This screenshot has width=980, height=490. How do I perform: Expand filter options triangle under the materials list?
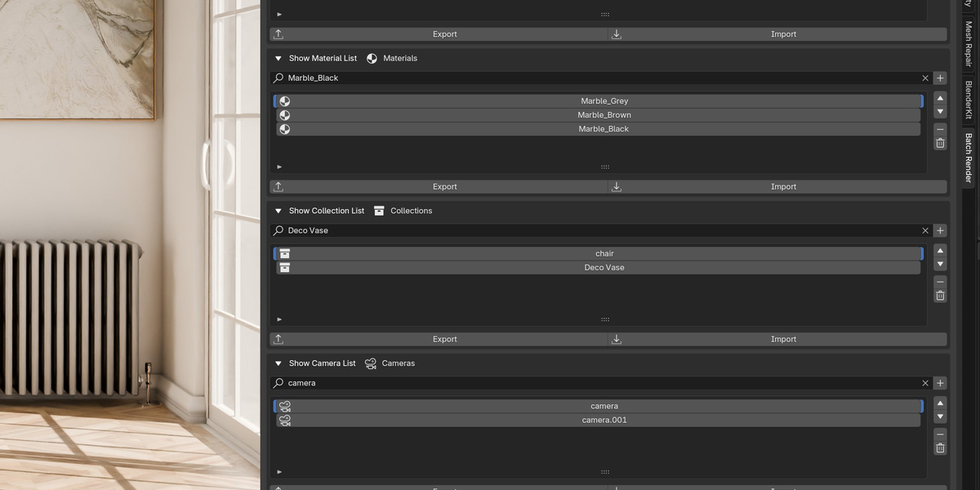279,167
